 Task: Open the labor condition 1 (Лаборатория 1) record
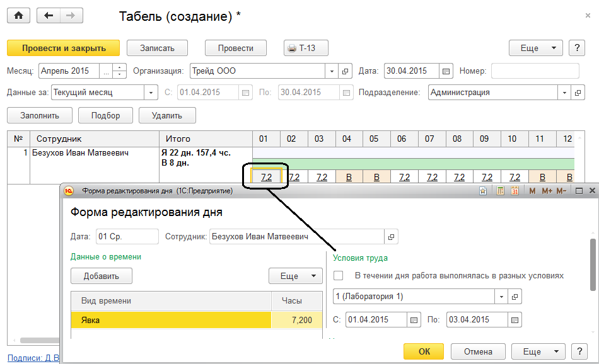click(x=515, y=297)
